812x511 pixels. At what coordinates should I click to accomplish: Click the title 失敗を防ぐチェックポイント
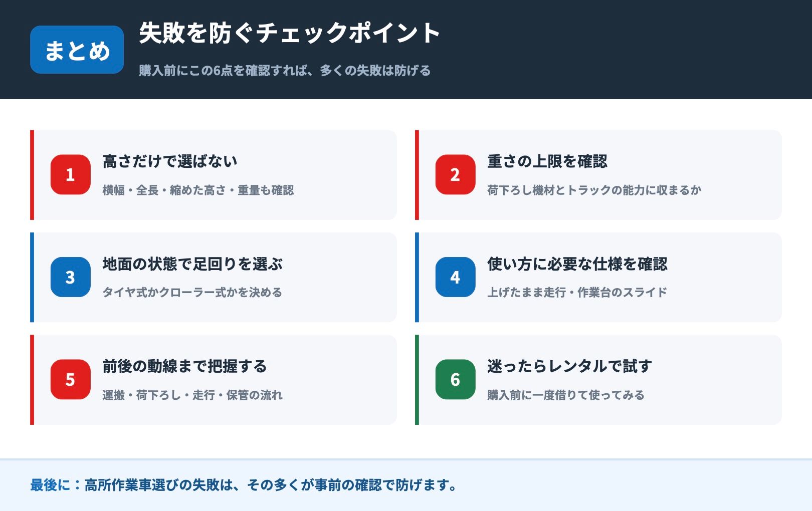tap(290, 33)
